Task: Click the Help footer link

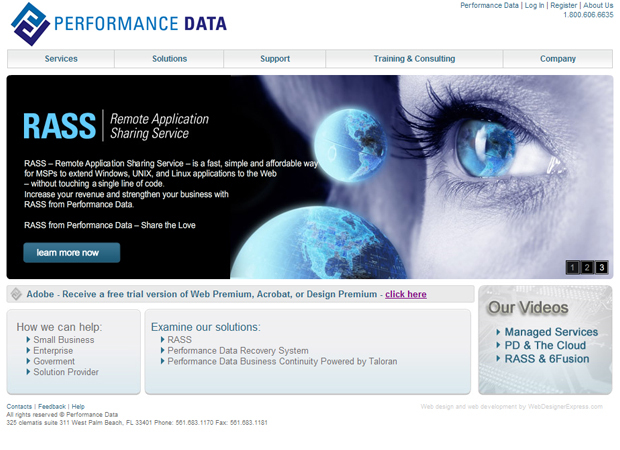Action: [78, 407]
